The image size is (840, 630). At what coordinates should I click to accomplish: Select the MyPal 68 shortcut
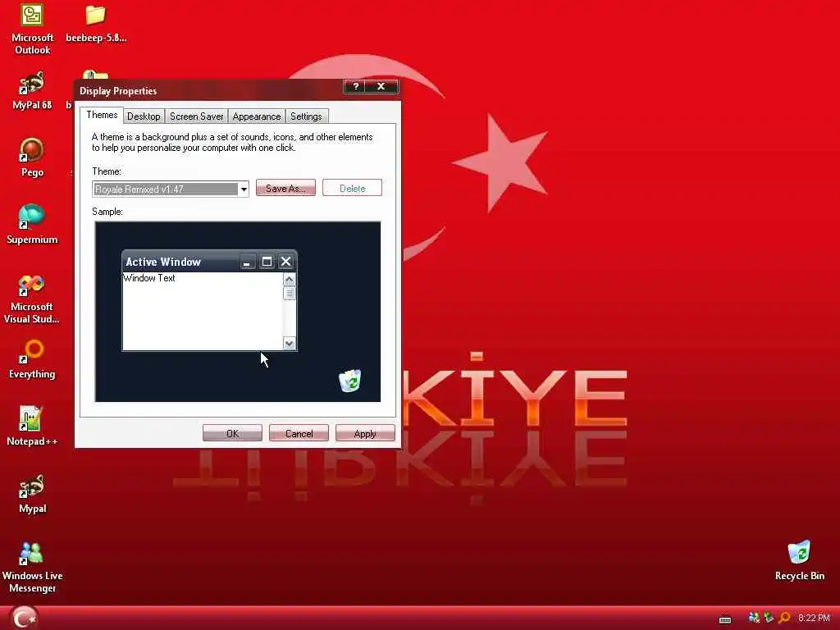point(32,91)
